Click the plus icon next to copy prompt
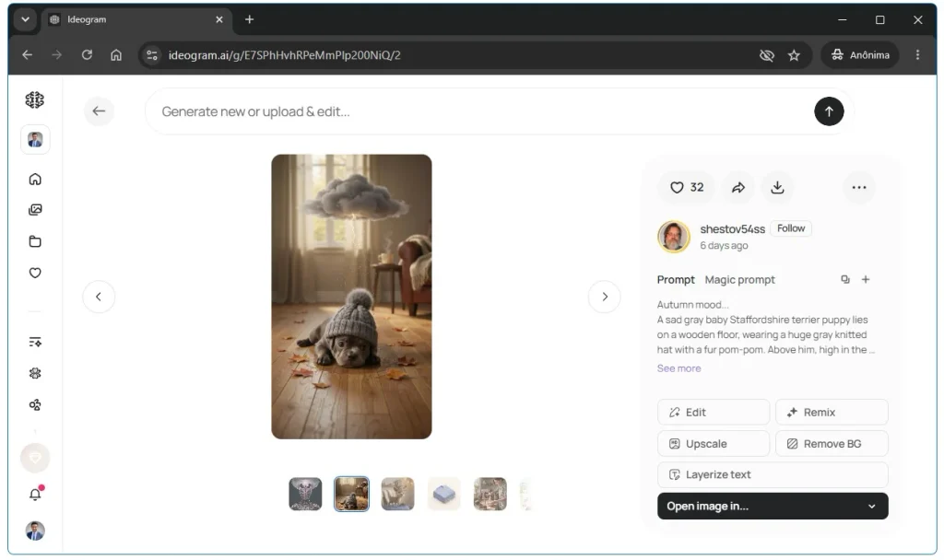Viewport: 944px width, 560px height. point(865,279)
